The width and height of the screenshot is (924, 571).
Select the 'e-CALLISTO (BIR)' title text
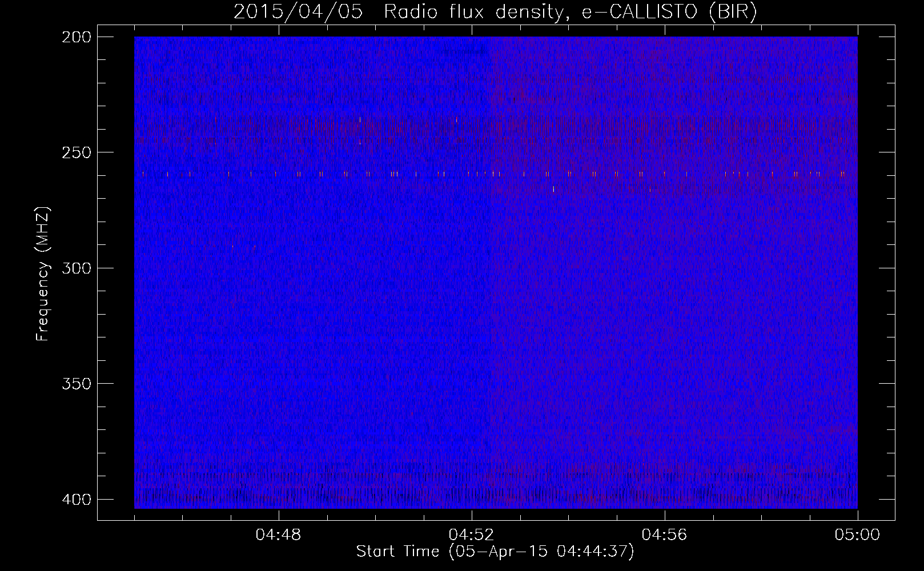click(669, 13)
